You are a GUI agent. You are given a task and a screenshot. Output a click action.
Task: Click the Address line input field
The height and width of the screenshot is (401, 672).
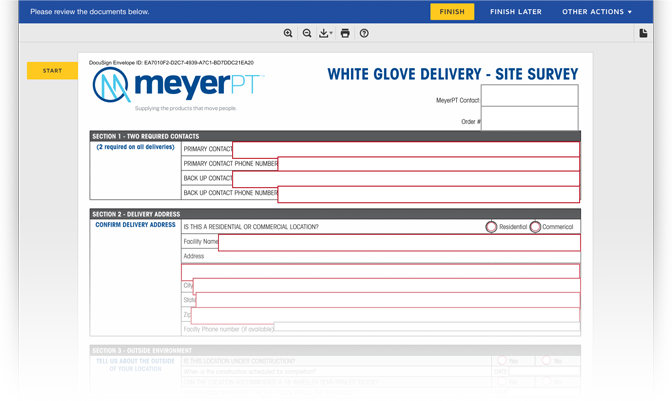click(x=381, y=271)
